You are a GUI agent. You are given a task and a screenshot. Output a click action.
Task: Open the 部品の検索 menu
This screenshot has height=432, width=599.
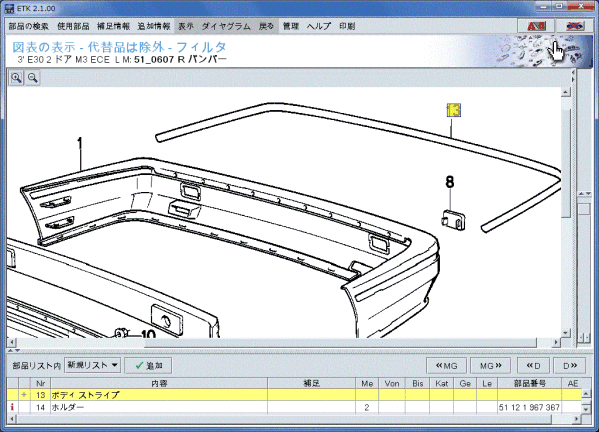(29, 26)
